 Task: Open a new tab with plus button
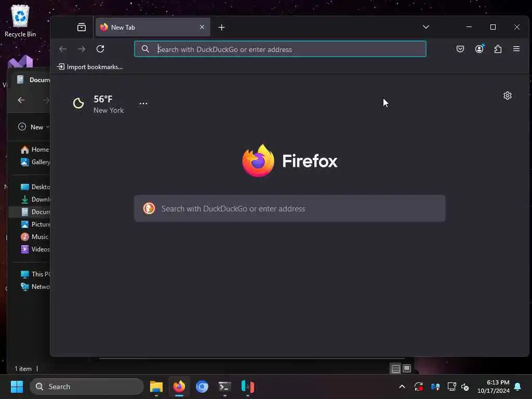point(221,28)
